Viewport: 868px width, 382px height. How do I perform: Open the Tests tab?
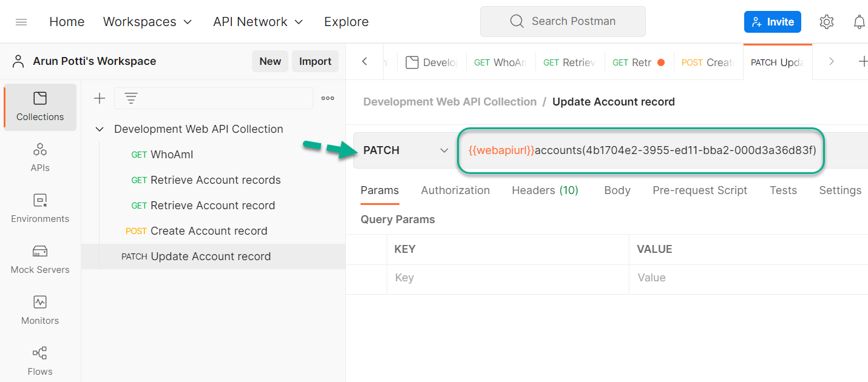coord(783,190)
